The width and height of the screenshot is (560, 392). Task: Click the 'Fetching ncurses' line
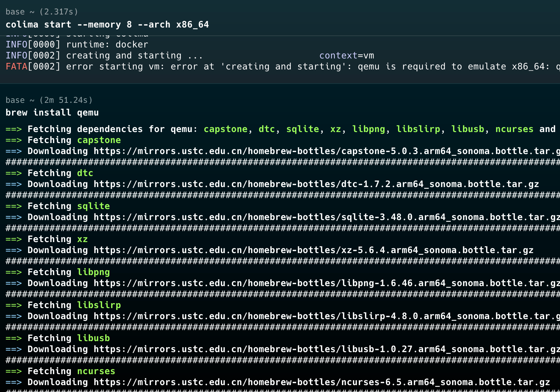coord(61,371)
